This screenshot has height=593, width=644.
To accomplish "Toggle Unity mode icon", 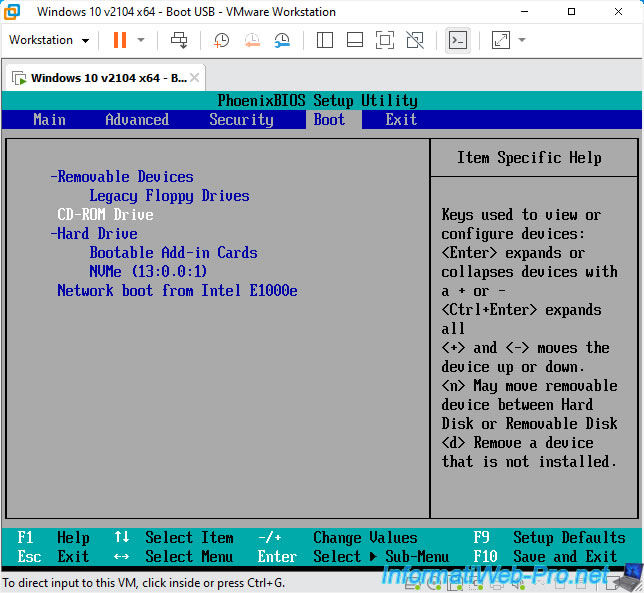I will pos(415,40).
